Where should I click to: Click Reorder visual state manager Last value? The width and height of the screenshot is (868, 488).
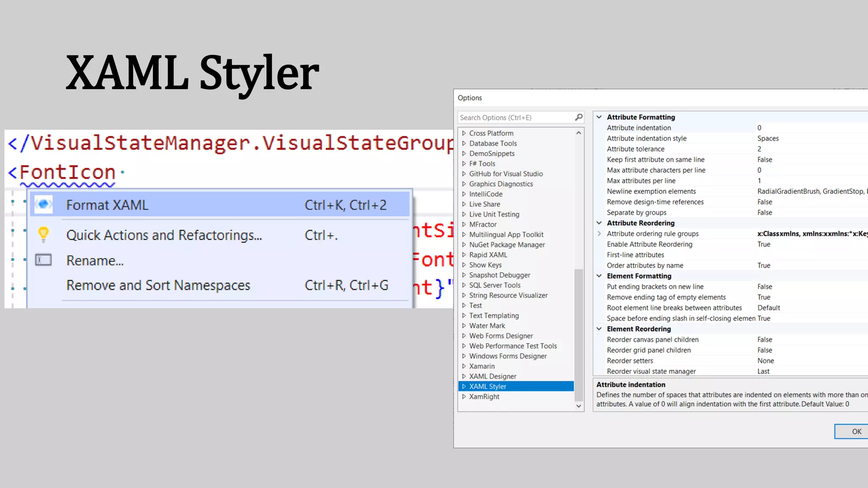tap(763, 371)
